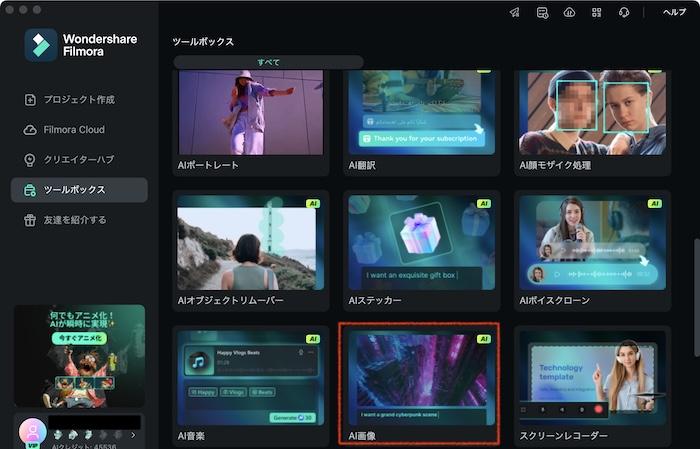Open the AI顔モザイク処理 tool card
This screenshot has height=449, width=700.
tap(592, 121)
